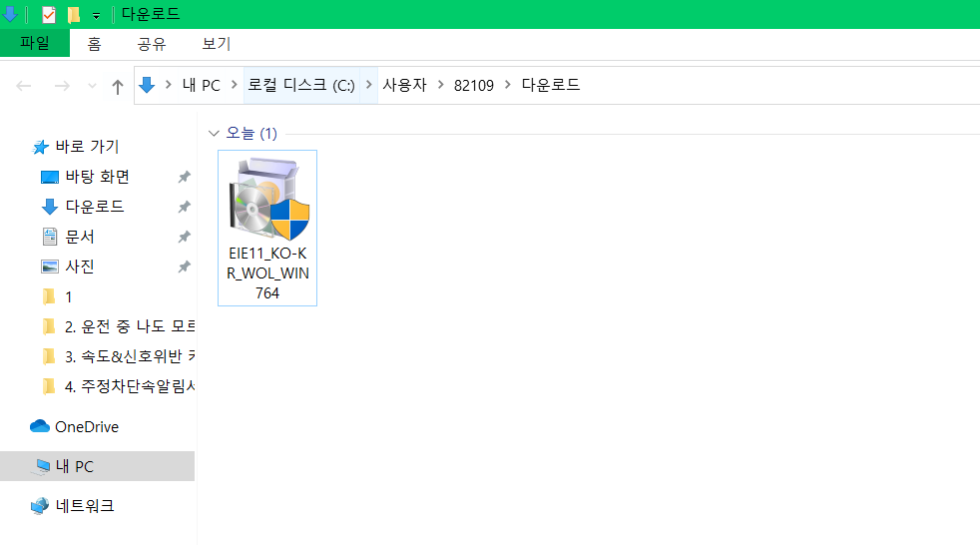Open 문서 in the sidebar

tap(80, 237)
